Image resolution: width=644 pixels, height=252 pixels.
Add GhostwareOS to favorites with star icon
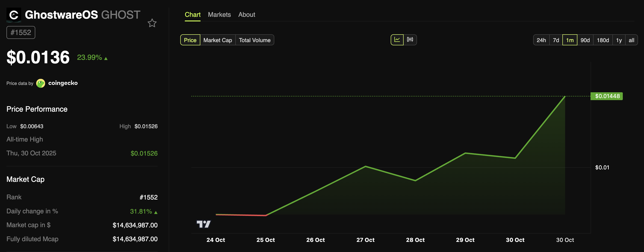[152, 23]
